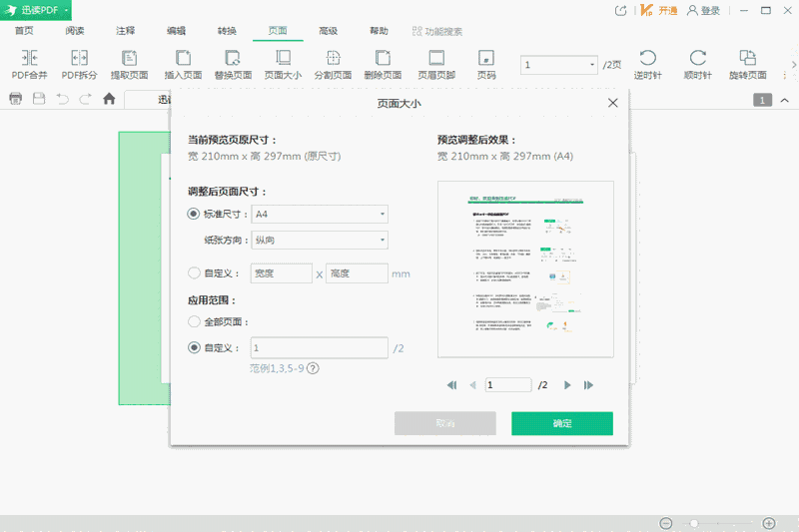
Task: Open the 注释 annotation tab
Action: tap(125, 31)
